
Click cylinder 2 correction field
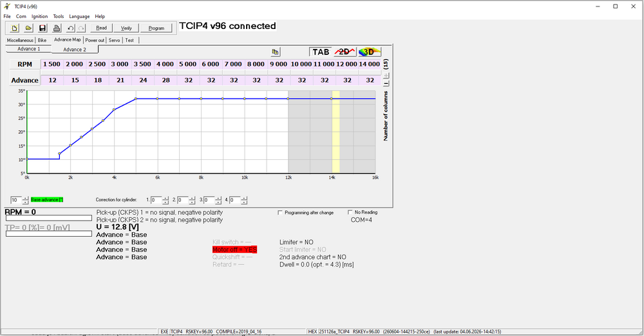(183, 200)
